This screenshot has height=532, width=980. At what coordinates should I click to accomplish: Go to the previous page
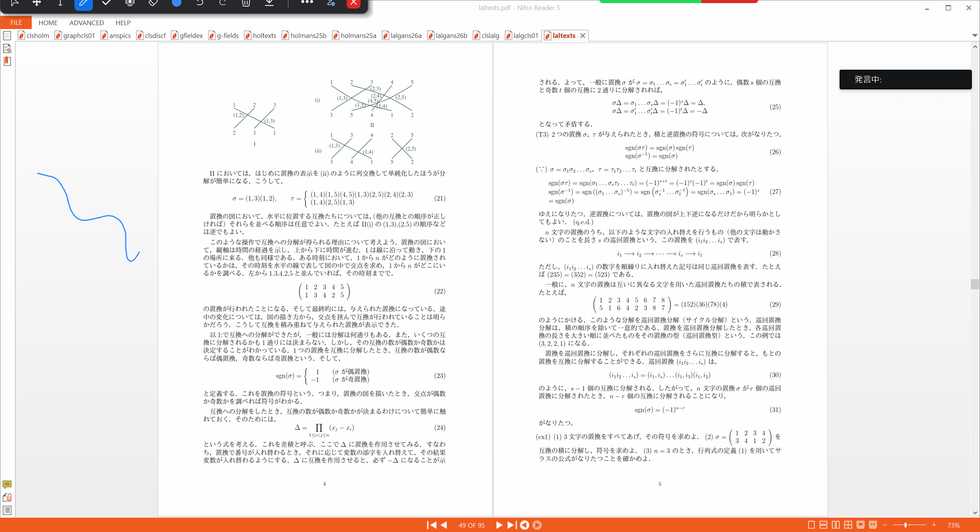point(444,525)
